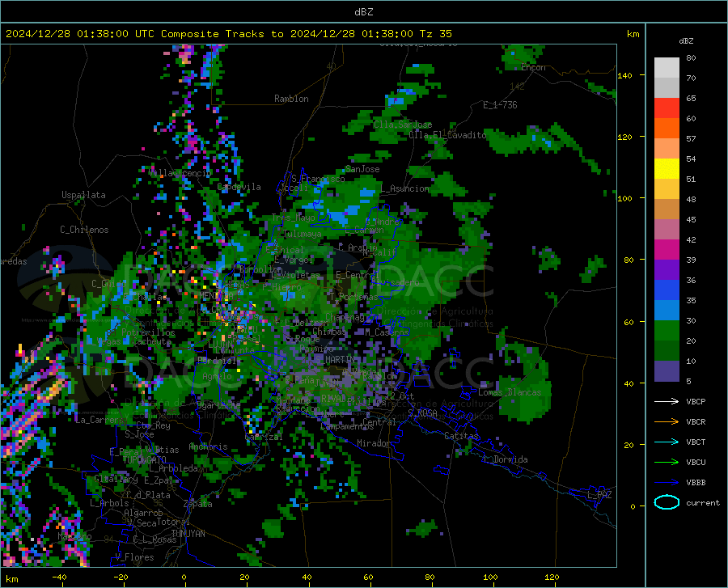Click the Tres_Mayo map label

293,218
